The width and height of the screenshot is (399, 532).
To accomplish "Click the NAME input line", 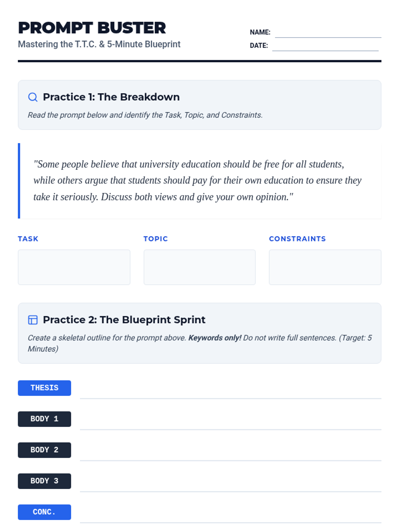I will click(328, 33).
